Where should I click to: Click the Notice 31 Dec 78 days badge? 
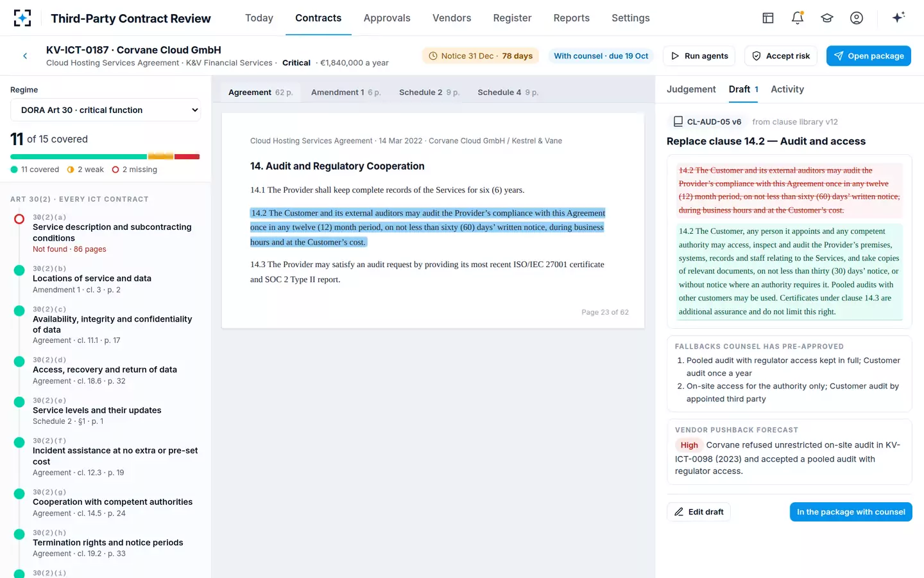pyautogui.click(x=481, y=56)
